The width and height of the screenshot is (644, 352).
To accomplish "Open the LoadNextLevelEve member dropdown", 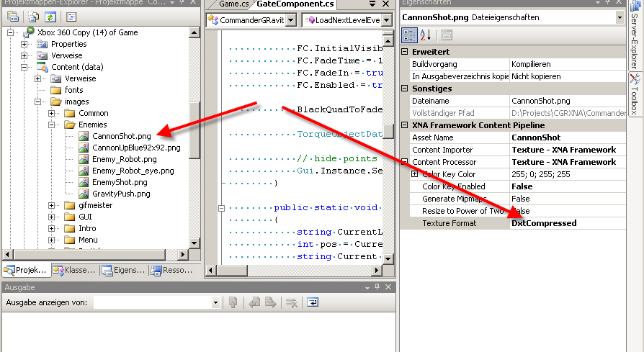I will pos(387,19).
